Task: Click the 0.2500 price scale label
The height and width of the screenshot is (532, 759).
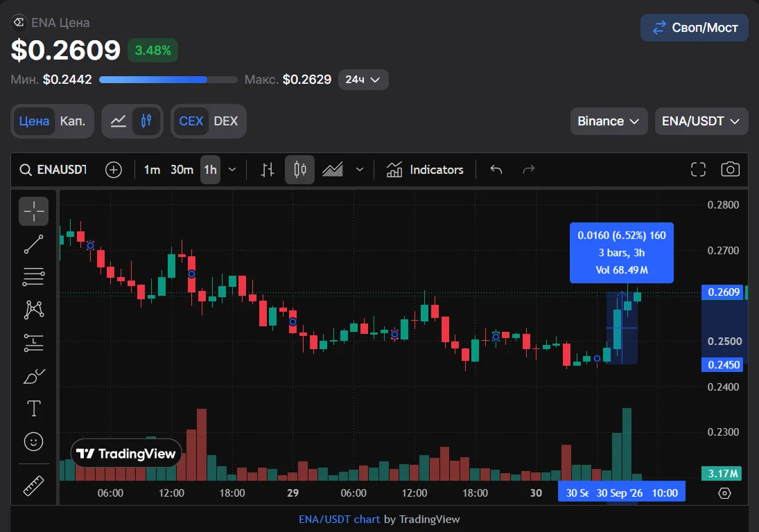Action: pyautogui.click(x=724, y=342)
